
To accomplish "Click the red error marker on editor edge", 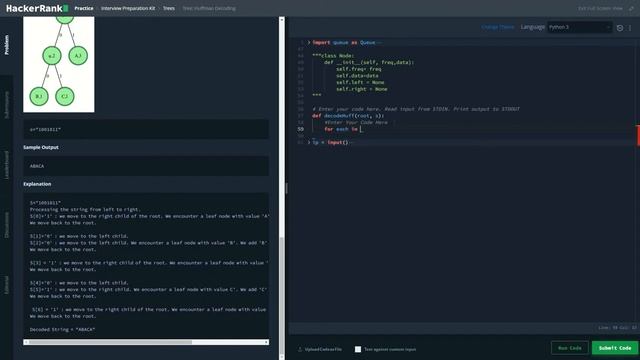I will tap(638, 136).
